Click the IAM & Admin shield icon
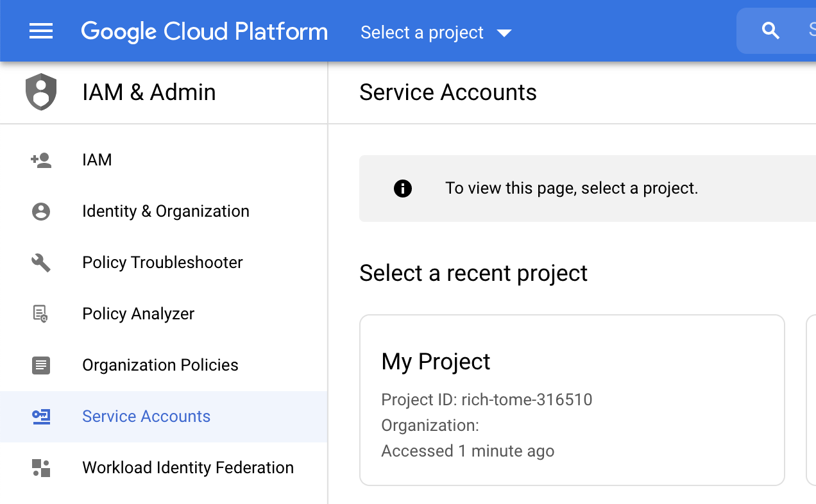816x504 pixels. coord(41,92)
